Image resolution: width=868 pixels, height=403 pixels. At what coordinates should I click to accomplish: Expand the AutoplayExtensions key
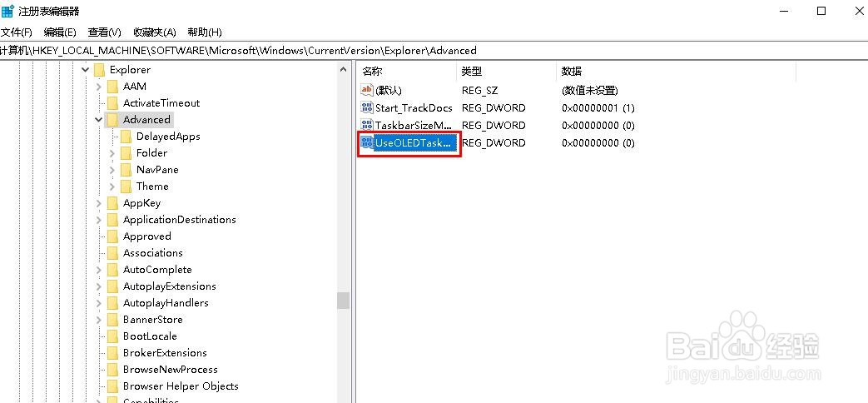[98, 286]
